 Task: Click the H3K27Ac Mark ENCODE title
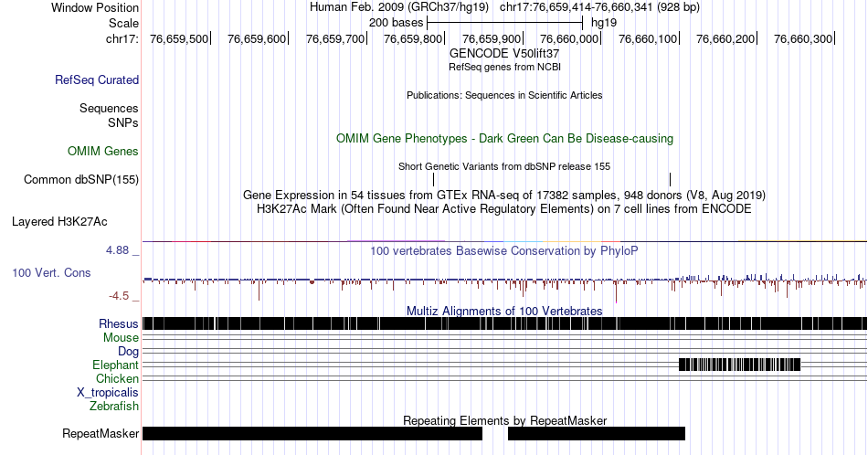pyautogui.click(x=504, y=208)
